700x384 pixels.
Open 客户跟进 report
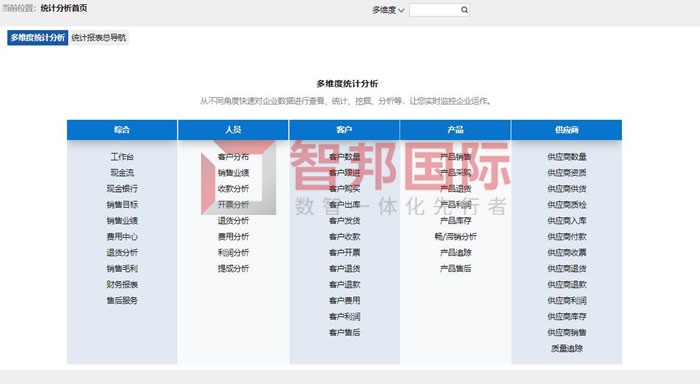(344, 173)
